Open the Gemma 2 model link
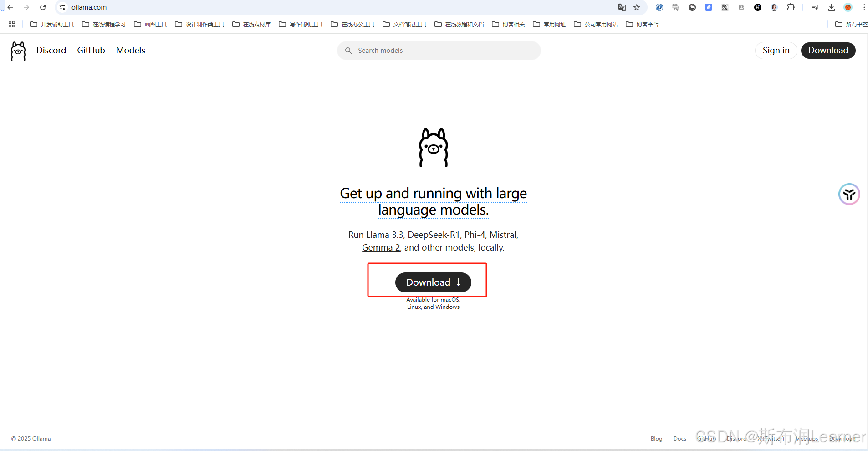Image resolution: width=868 pixels, height=451 pixels. click(381, 248)
